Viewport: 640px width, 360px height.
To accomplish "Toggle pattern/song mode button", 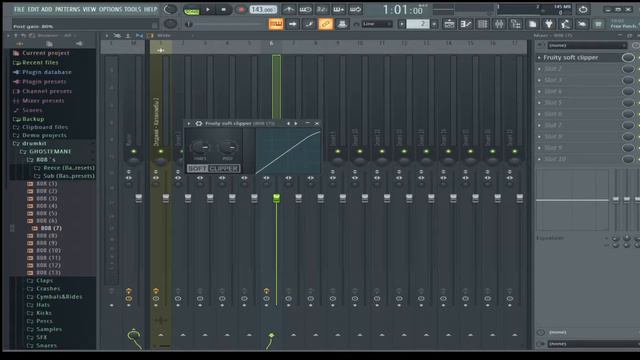I will (x=191, y=10).
